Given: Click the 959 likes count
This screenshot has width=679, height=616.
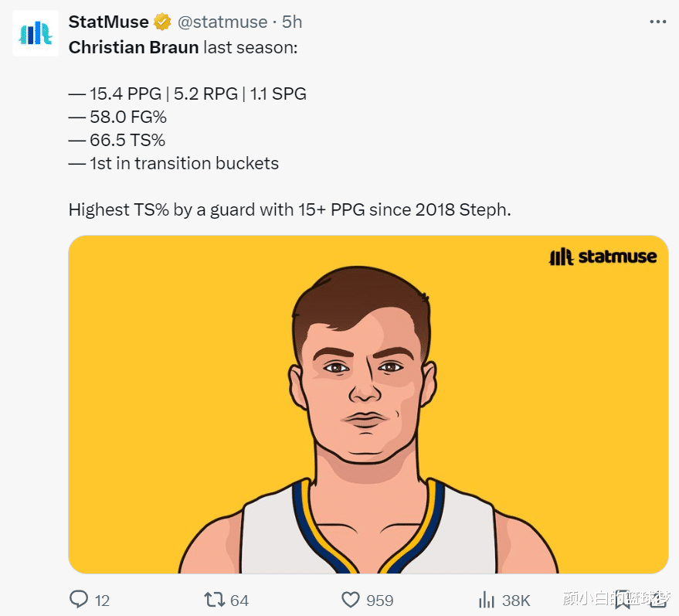Looking at the screenshot, I should coord(379,601).
